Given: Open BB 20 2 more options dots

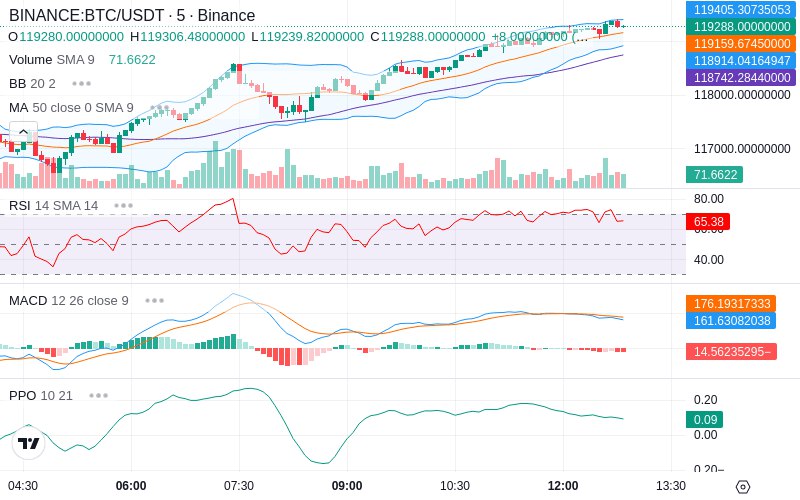Looking at the screenshot, I should [82, 84].
